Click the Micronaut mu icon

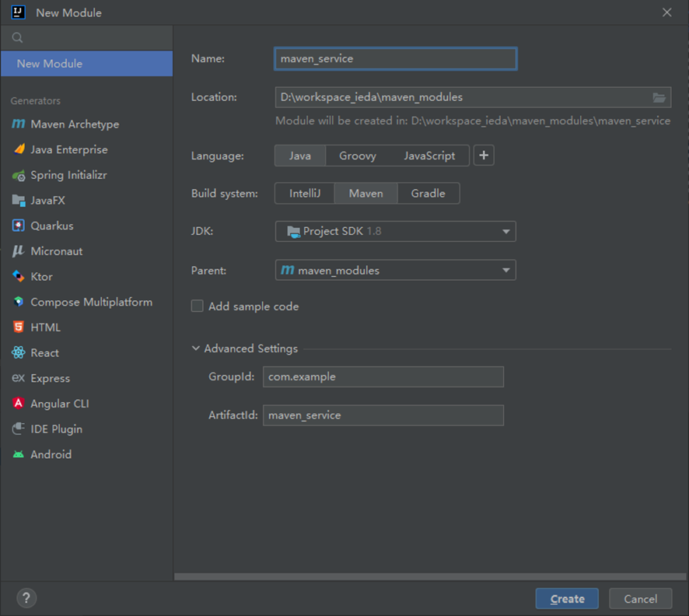(x=18, y=251)
